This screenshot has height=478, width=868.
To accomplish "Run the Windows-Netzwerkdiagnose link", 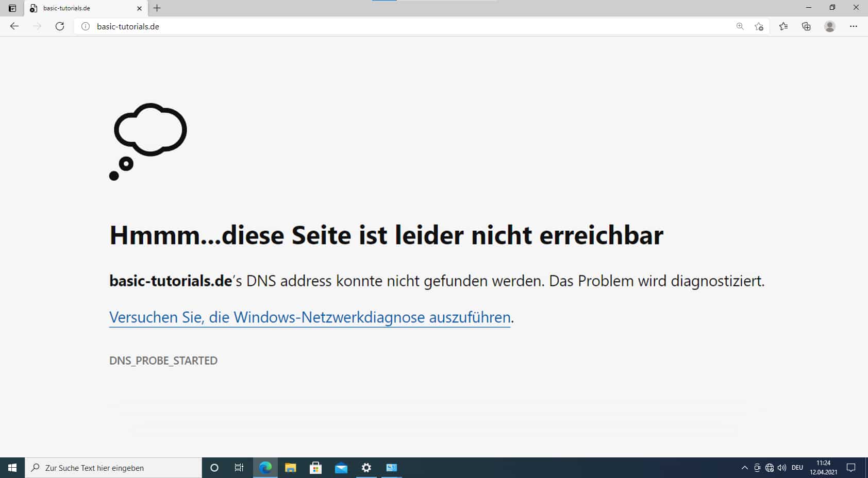I will coord(309,317).
